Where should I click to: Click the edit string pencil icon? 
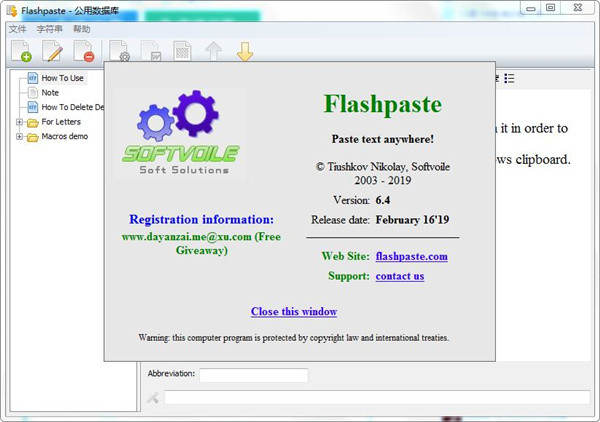tap(52, 51)
